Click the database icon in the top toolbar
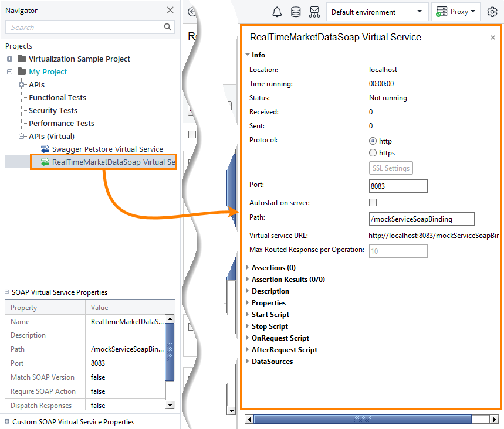 point(295,12)
